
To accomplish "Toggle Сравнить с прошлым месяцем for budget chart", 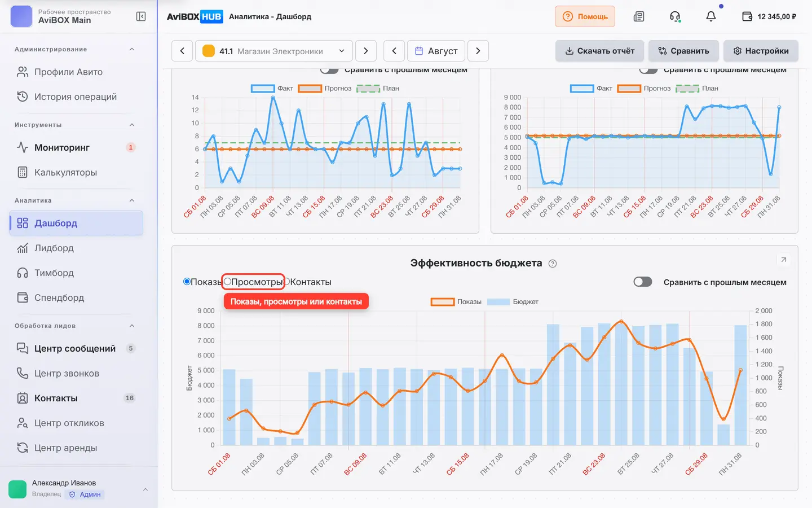I will (643, 282).
